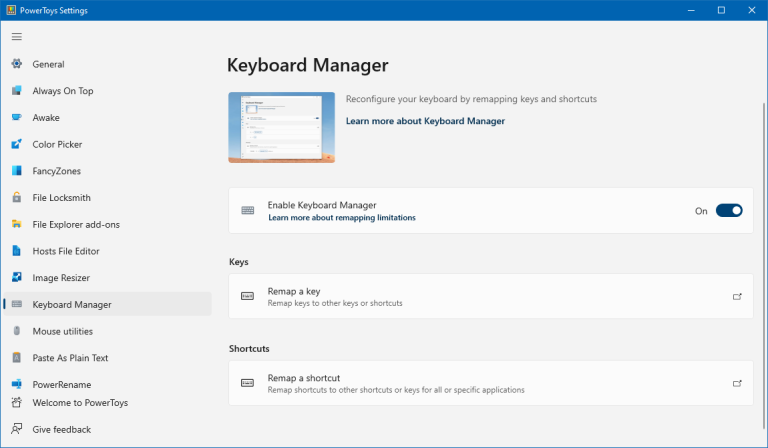The width and height of the screenshot is (768, 448).
Task: Click the Image Resizer icon
Action: [x=17, y=278]
